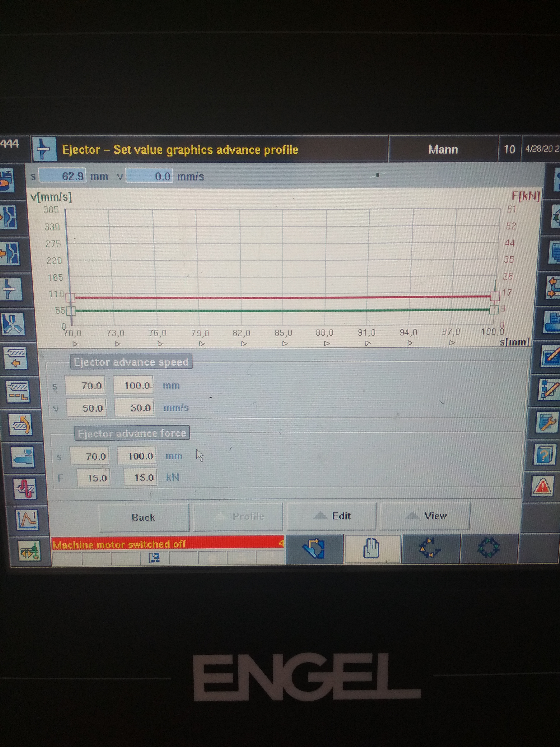Open the printer icon on right sidebar
560x747 pixels.
pyautogui.click(x=552, y=322)
